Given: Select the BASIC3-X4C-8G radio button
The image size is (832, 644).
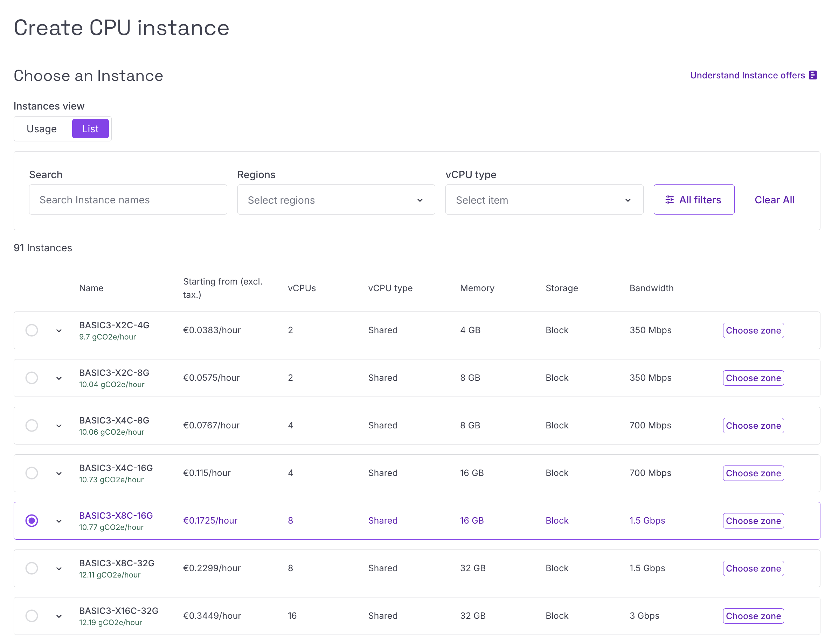Looking at the screenshot, I should (32, 425).
